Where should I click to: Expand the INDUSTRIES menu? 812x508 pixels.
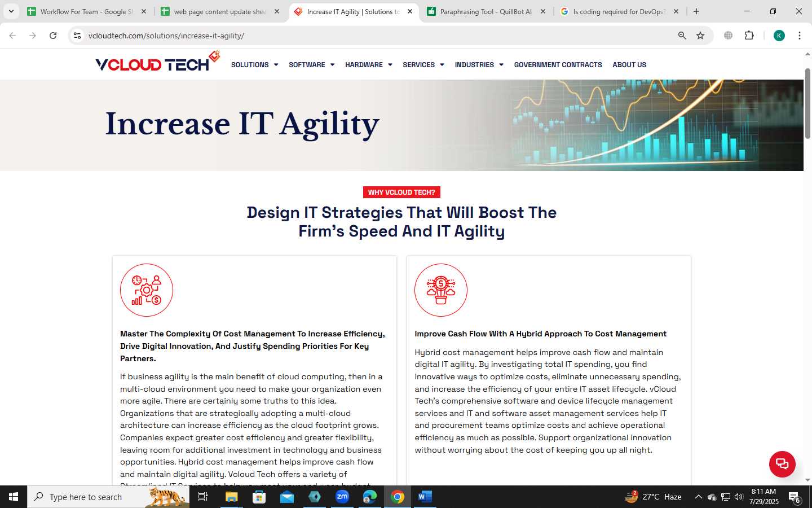tap(479, 65)
